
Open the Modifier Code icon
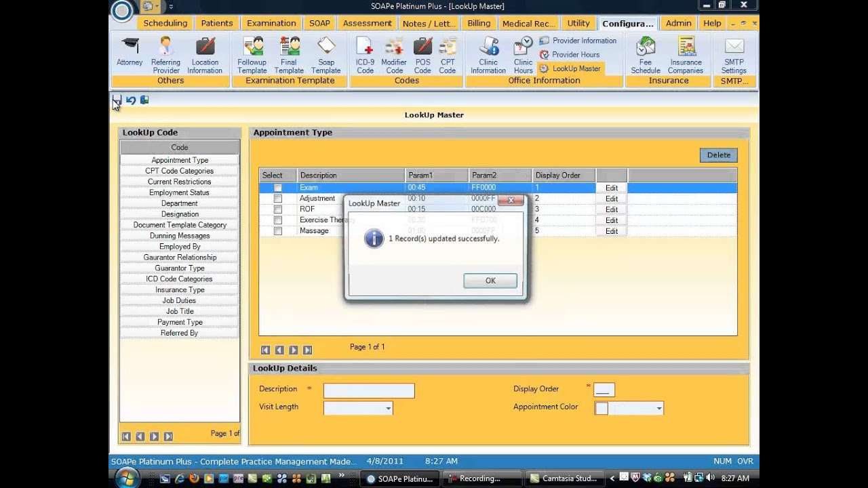394,56
